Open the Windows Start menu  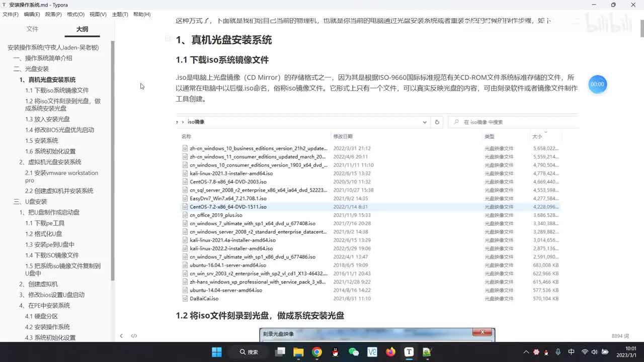(217, 352)
